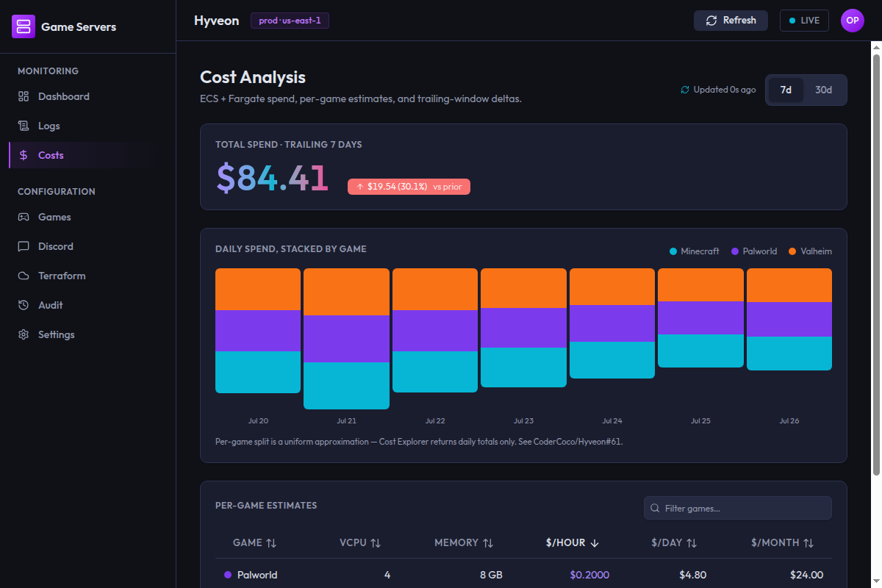882x588 pixels.
Task: Click the refresh arrows icon in Refresh button
Action: point(711,21)
